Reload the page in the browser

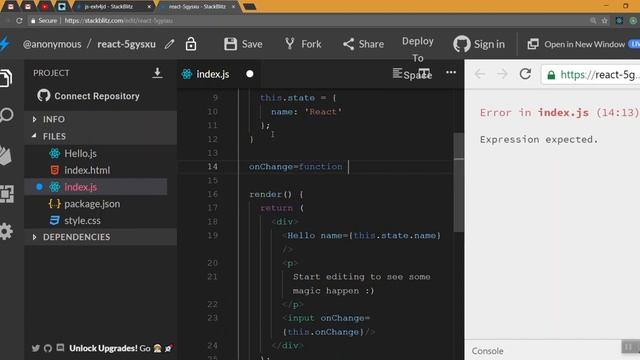point(19,20)
